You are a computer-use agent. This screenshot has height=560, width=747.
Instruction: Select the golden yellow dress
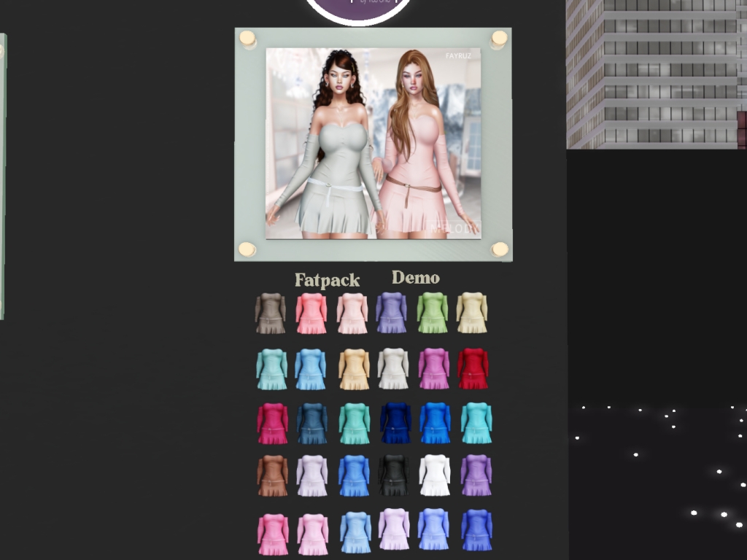[354, 369]
